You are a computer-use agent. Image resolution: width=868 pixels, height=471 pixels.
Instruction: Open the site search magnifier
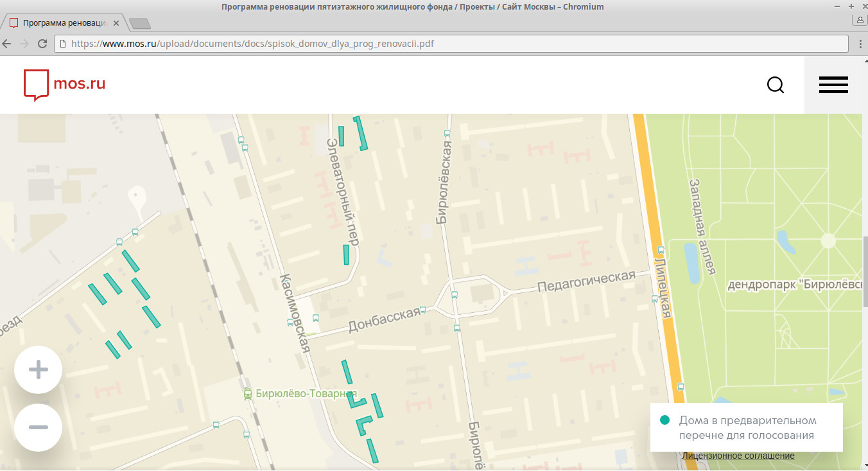pyautogui.click(x=776, y=85)
